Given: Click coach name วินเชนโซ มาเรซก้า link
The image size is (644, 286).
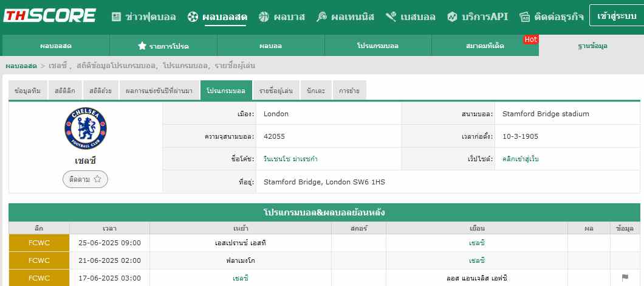Looking at the screenshot, I should pyautogui.click(x=290, y=159).
